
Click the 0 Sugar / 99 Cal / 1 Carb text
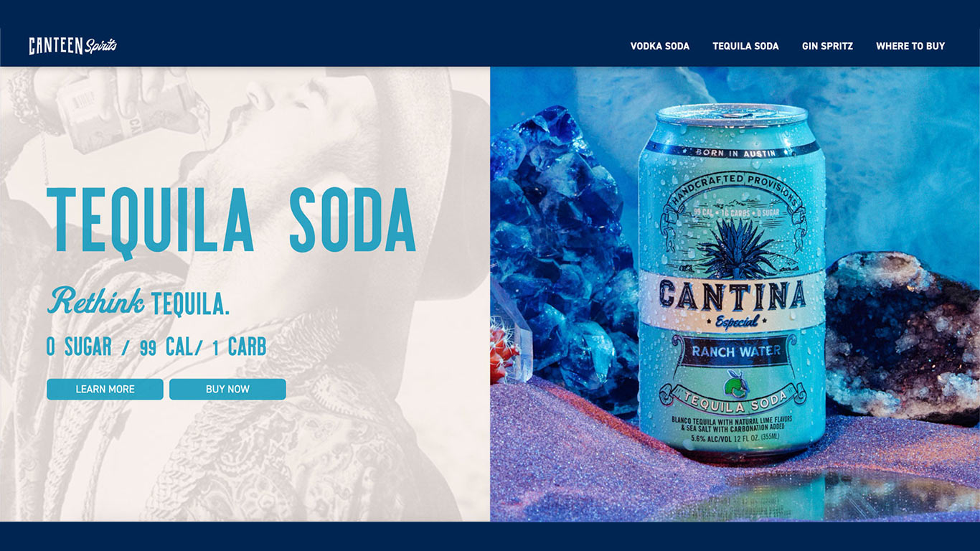pyautogui.click(x=156, y=347)
